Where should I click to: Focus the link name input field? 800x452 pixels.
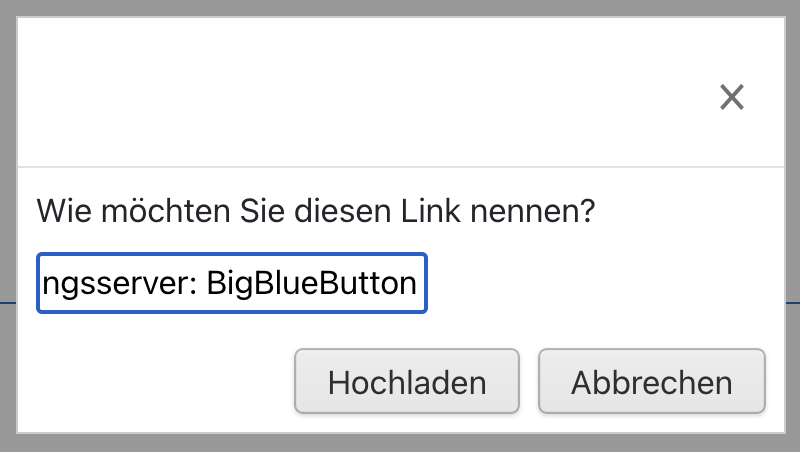(232, 284)
